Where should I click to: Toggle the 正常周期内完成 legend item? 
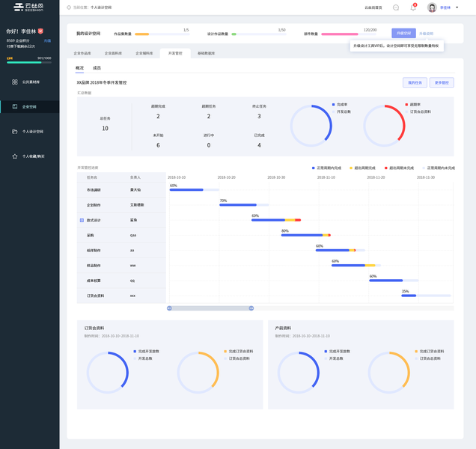click(326, 168)
